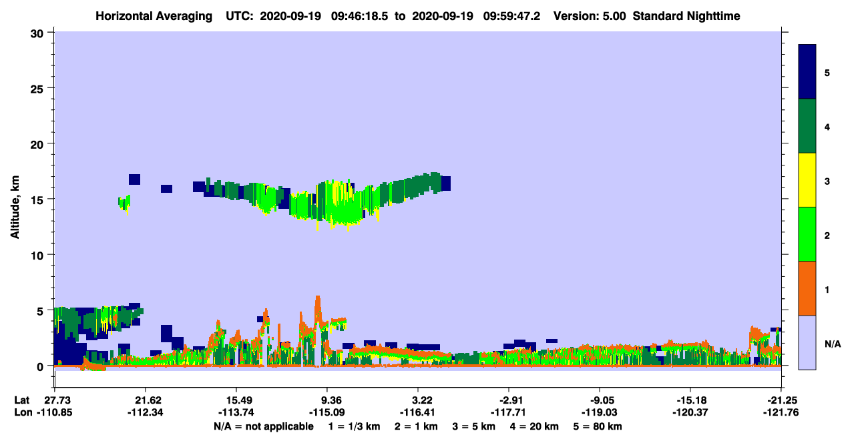Click the dark green level 4 swatch

807,126
